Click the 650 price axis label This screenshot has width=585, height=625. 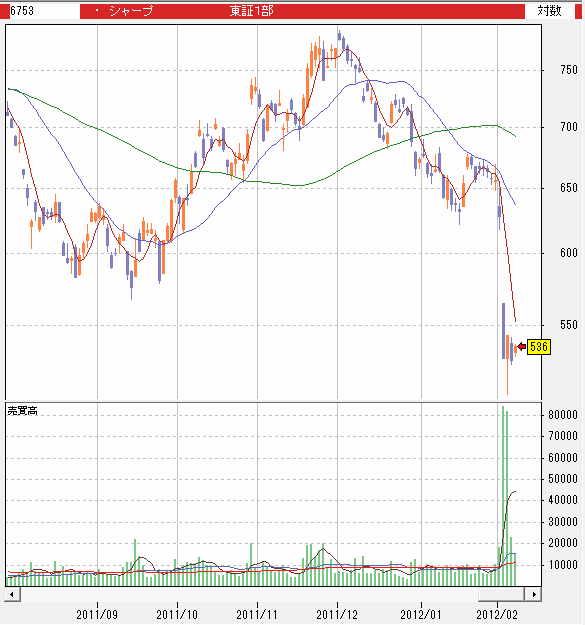pos(569,188)
